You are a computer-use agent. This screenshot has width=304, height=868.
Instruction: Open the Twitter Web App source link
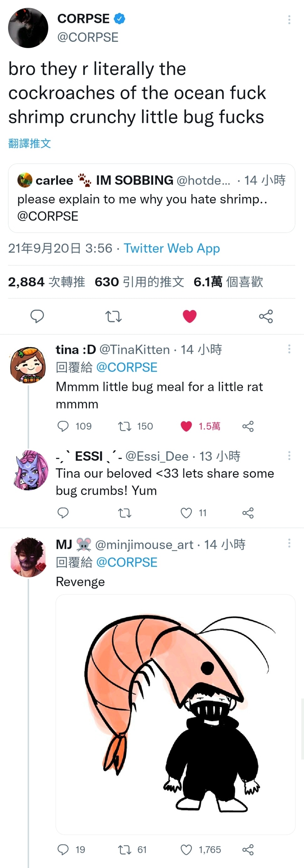pos(172,248)
